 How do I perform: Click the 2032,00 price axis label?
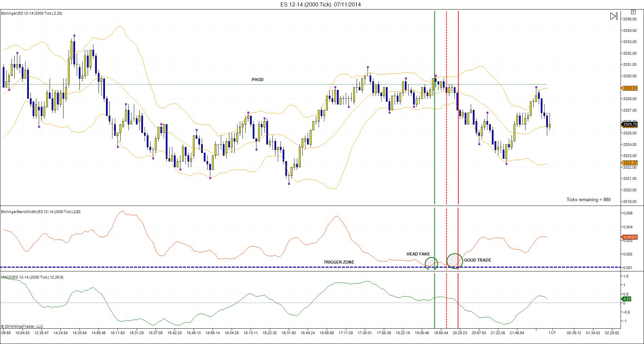tap(630, 53)
